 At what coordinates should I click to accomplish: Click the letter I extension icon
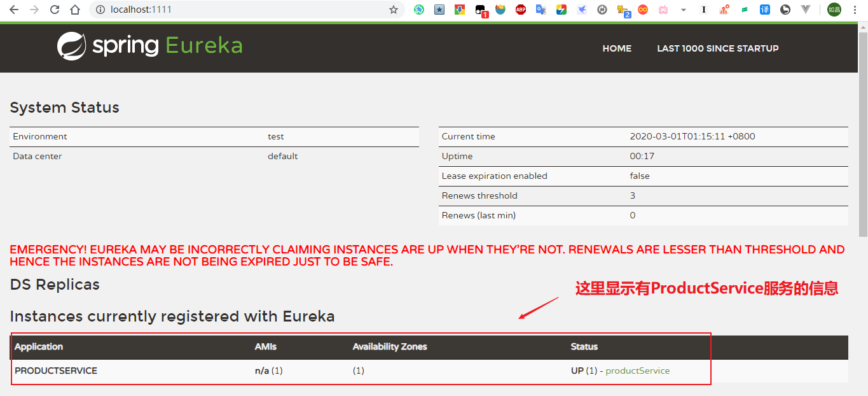click(704, 10)
